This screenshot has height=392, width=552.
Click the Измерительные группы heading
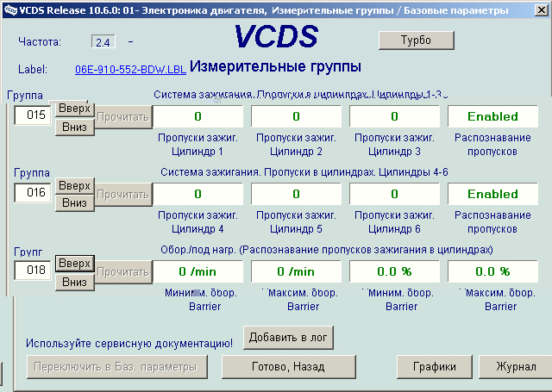pos(275,66)
